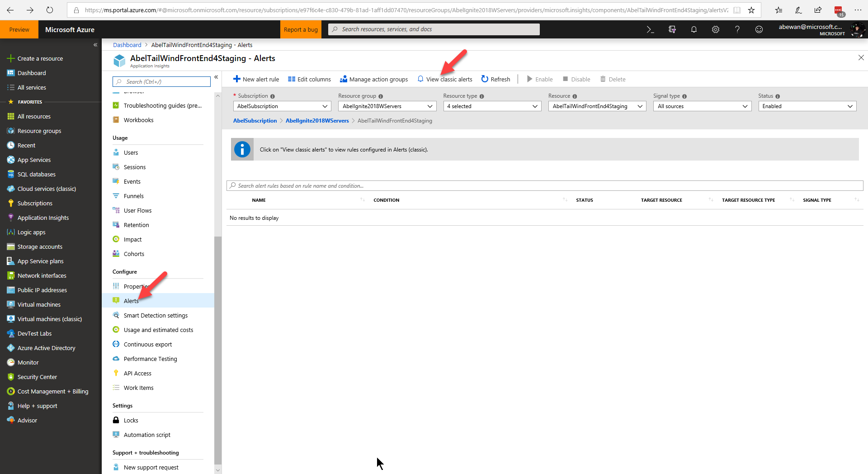
Task: Sort by TARGET RESOURCE TYPE column arrows
Action: (x=792, y=200)
